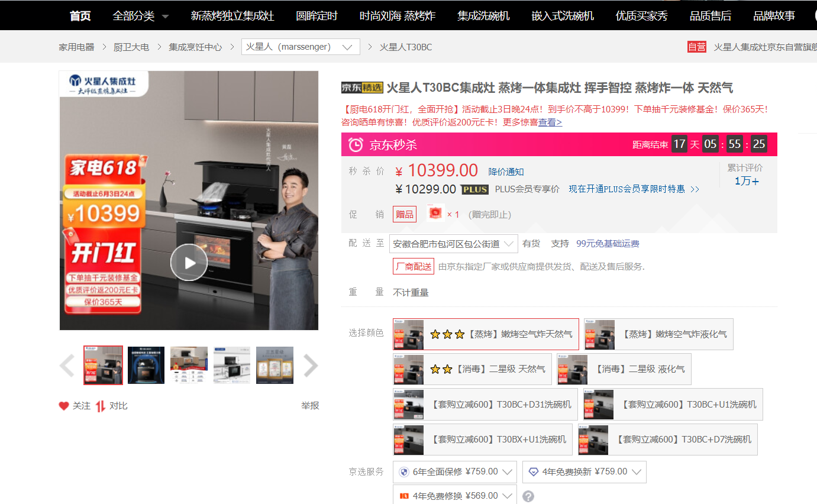
Task: Click the help question mark near 京选服务
Action: click(528, 496)
